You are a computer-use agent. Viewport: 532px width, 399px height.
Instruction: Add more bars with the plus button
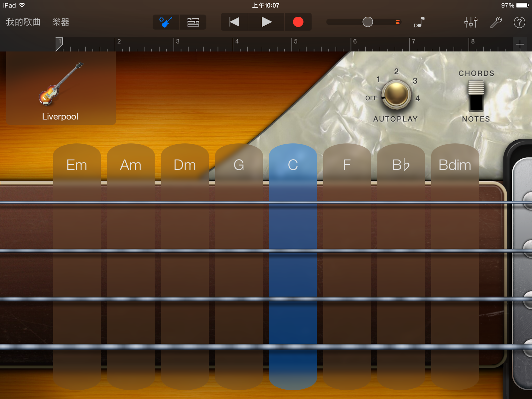(x=520, y=44)
